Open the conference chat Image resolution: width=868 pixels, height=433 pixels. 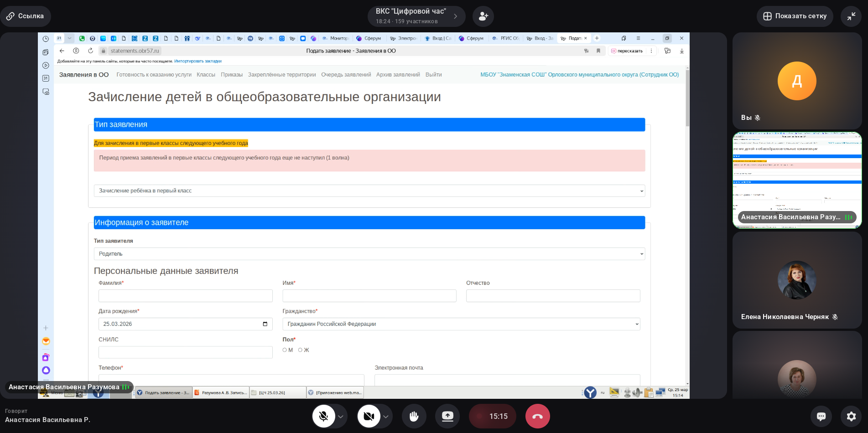[821, 416]
